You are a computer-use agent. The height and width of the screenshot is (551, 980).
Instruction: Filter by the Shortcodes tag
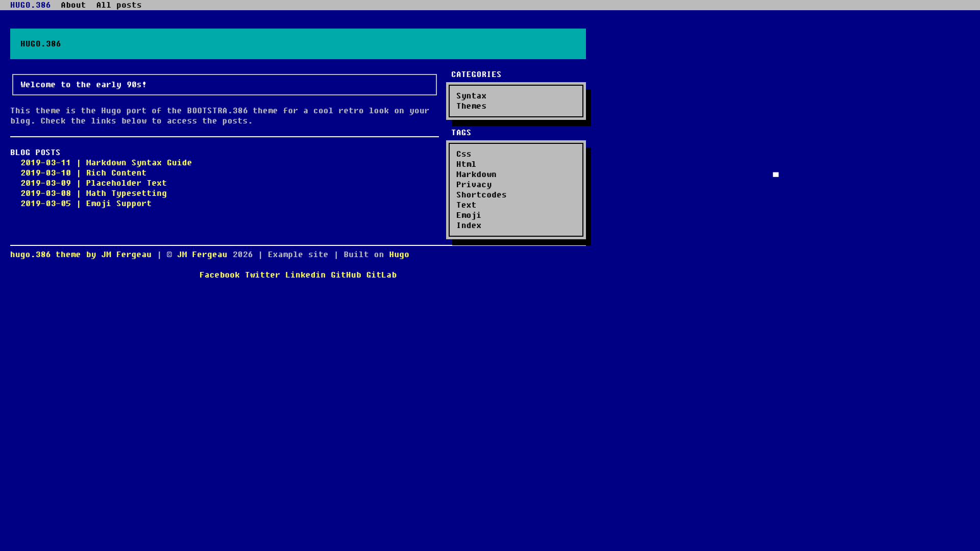[481, 195]
